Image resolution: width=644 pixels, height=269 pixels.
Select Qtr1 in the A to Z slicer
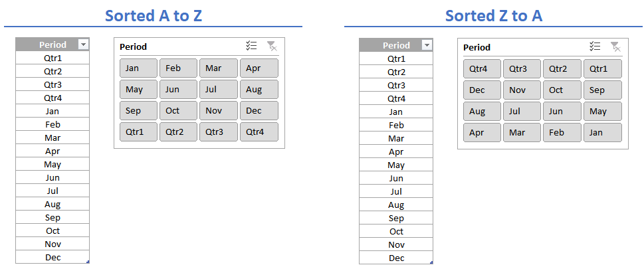click(x=138, y=132)
